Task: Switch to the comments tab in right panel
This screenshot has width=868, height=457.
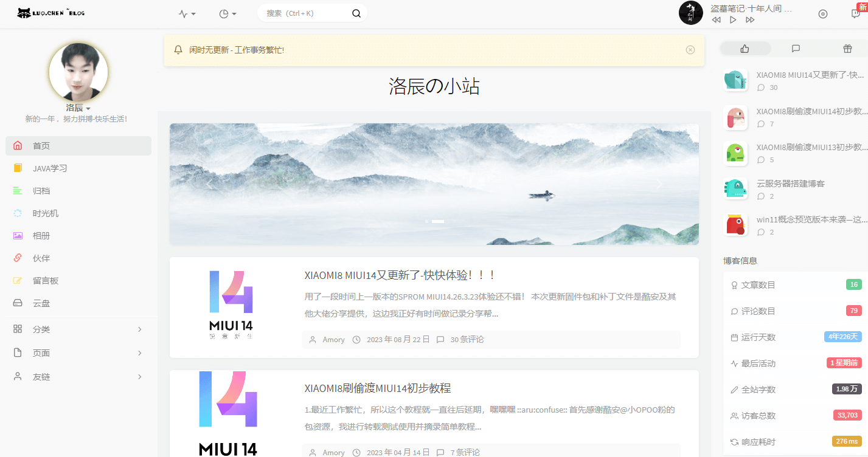Action: (796, 49)
